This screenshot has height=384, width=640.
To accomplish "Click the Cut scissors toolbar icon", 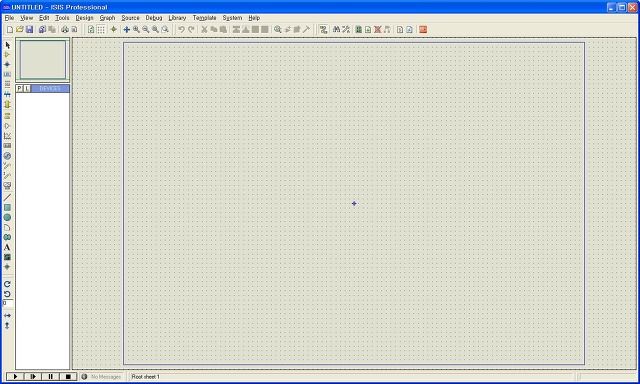I will tap(204, 29).
